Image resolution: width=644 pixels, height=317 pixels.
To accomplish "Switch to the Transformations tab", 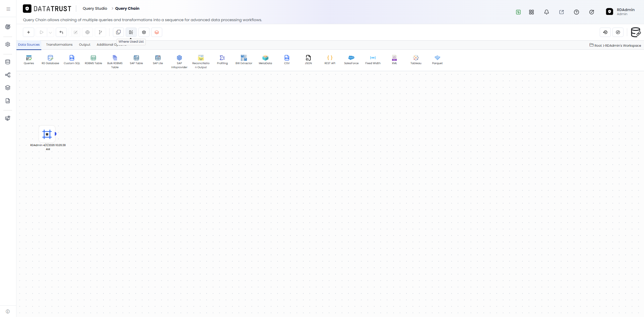I will pos(59,45).
